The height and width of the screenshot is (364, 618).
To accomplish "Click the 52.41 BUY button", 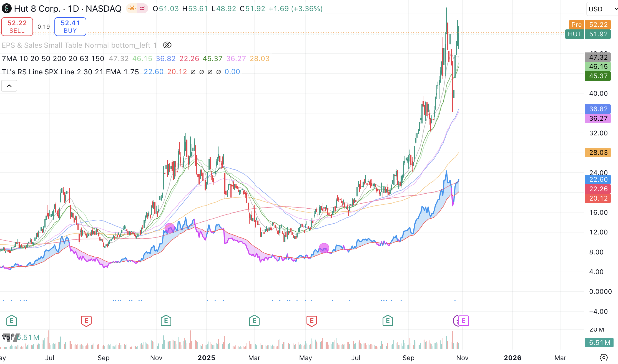I will 70,27.
